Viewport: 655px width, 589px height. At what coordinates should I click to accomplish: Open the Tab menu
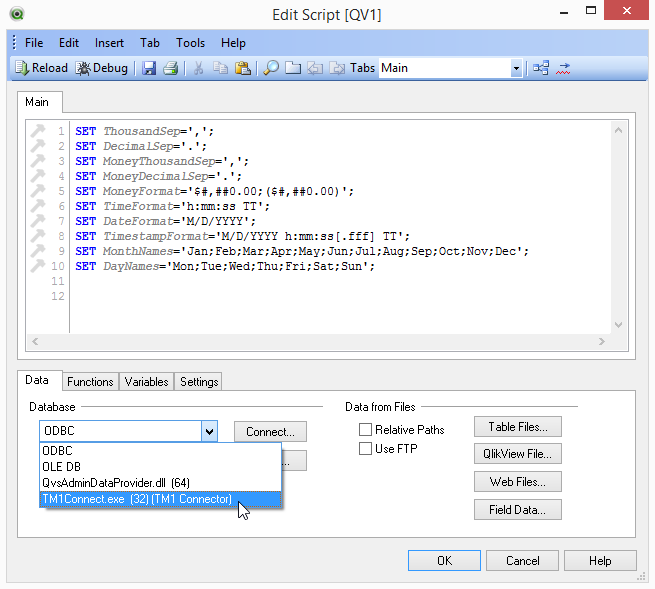pos(150,43)
